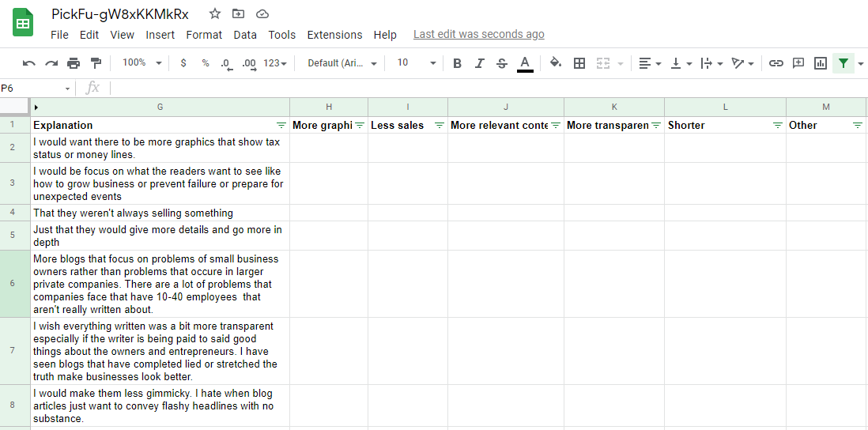868x430 pixels.
Task: Click the undo arrow in toolbar
Action: pos(29,63)
